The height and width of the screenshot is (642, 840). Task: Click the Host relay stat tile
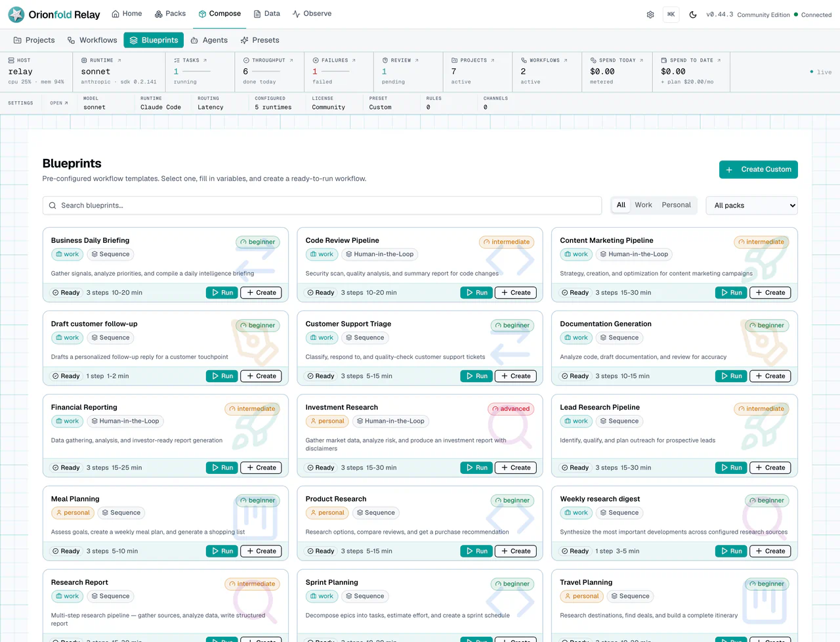pos(36,72)
